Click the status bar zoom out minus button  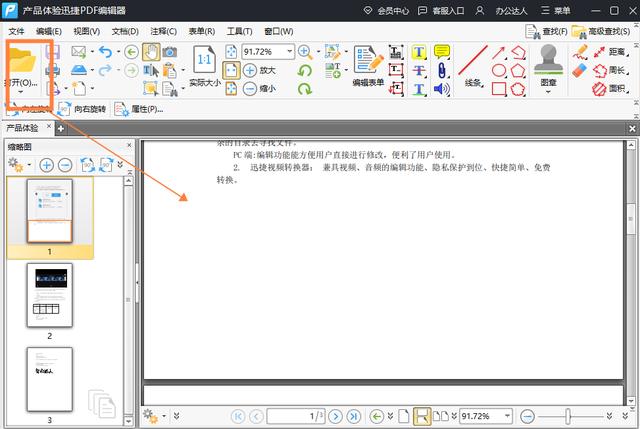(x=527, y=416)
